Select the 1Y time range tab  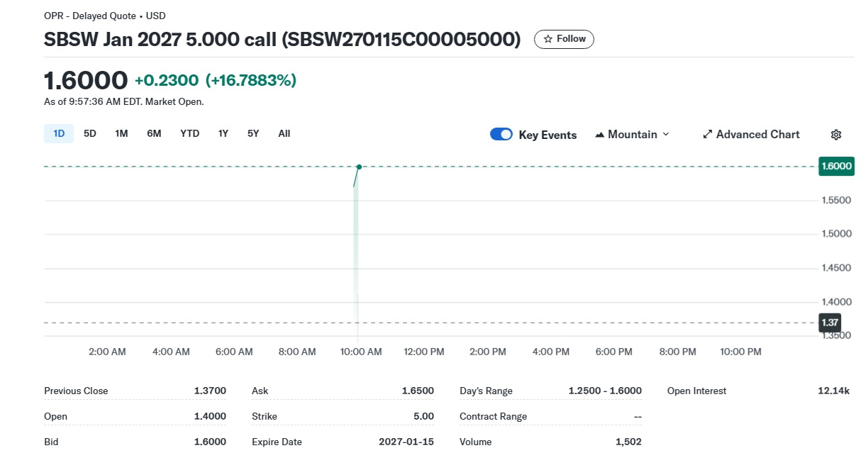click(223, 133)
